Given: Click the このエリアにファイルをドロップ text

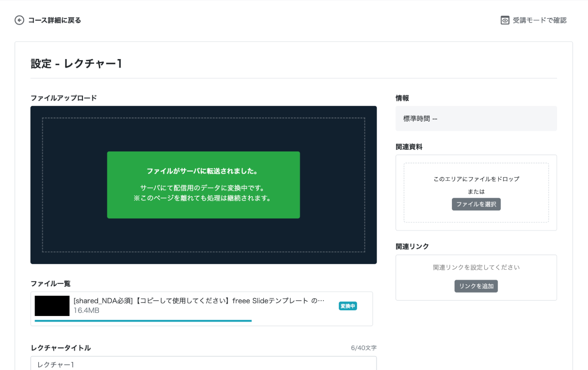Looking at the screenshot, I should (x=476, y=179).
